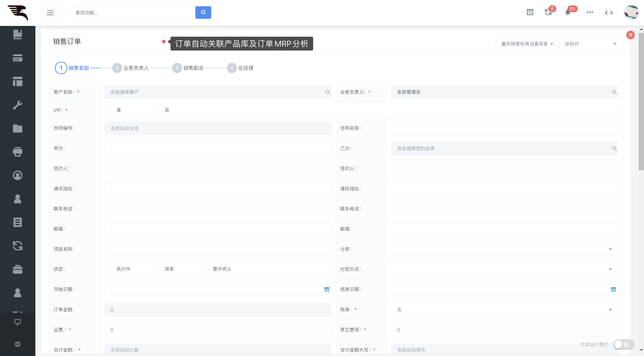
Task: Select the VIP 是 radio button
Action: click(109, 110)
